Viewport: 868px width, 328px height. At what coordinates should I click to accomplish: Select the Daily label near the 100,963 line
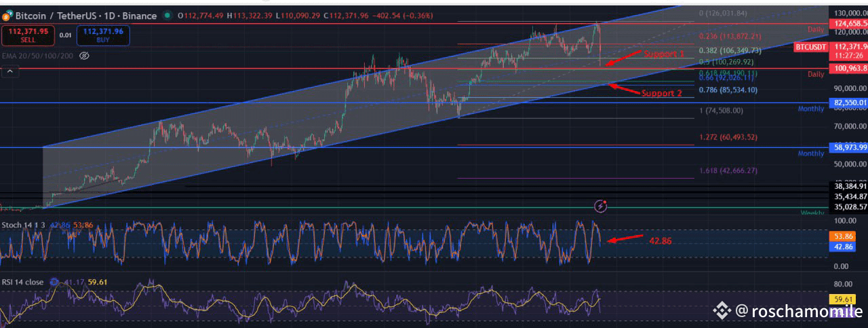pos(816,74)
